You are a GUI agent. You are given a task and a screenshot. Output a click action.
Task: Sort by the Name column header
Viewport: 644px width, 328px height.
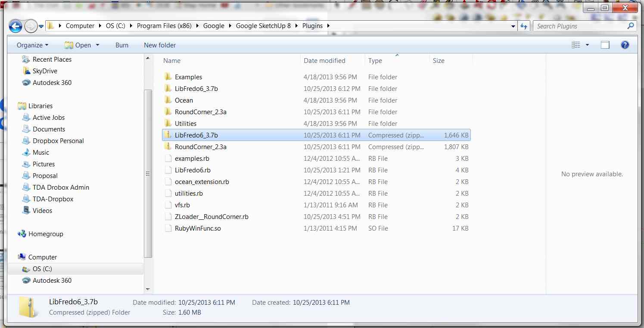(x=172, y=61)
